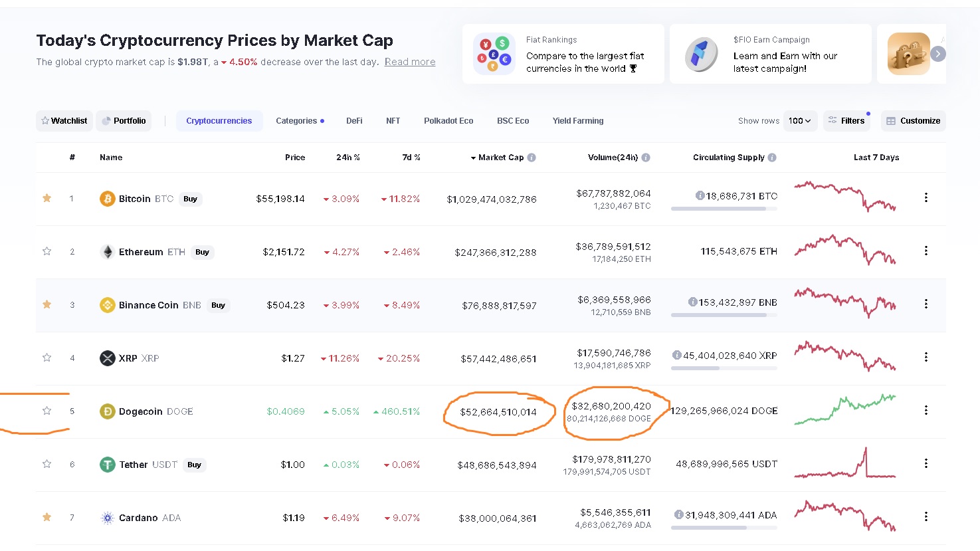Open the three-dot menu for Tether
The height and width of the screenshot is (551, 980).
926,463
